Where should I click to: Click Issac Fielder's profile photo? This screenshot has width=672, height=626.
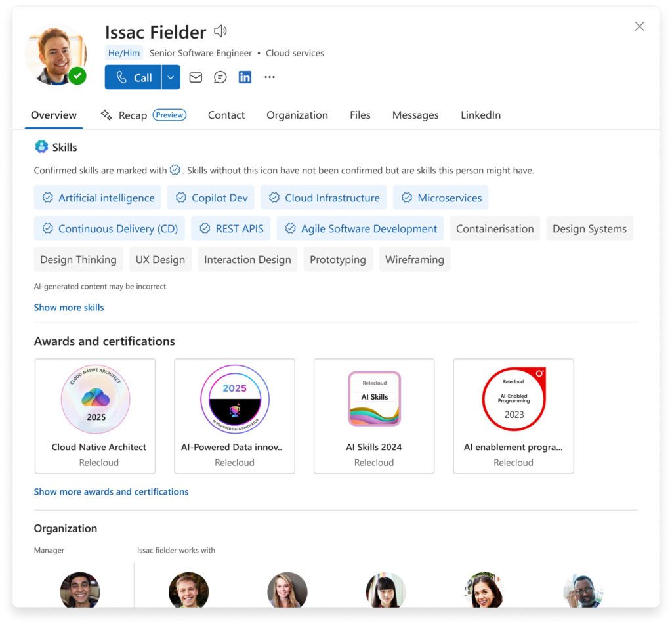click(x=55, y=55)
